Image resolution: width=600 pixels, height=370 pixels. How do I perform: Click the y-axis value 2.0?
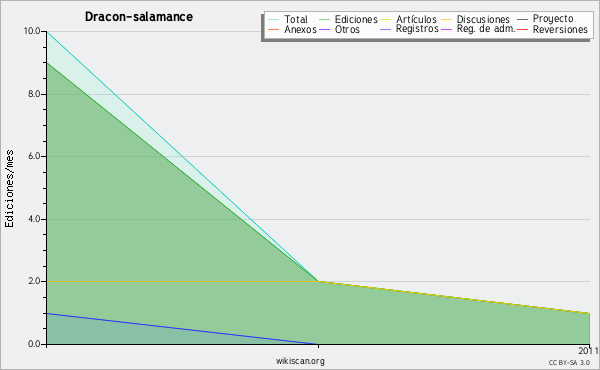click(34, 281)
